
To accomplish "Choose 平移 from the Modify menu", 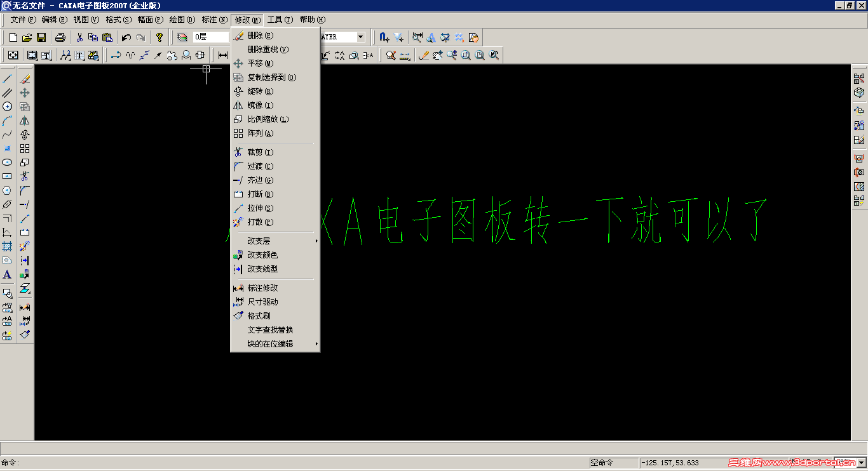I will tap(275, 63).
